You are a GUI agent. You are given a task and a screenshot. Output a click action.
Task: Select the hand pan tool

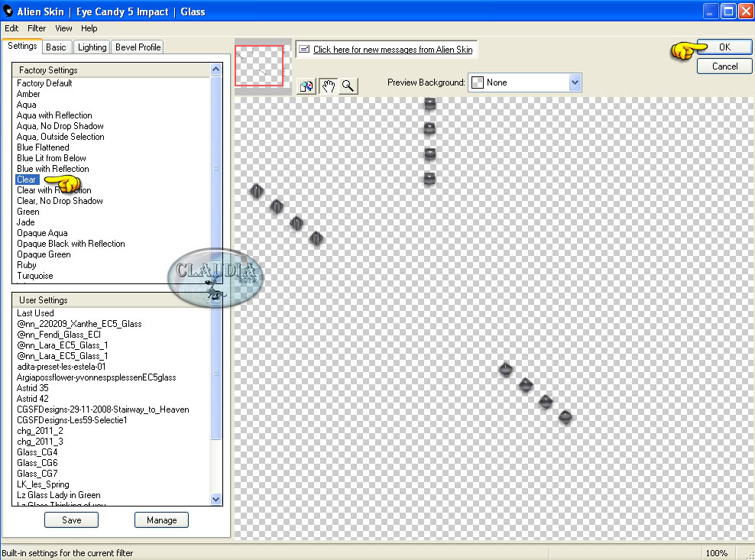(329, 86)
